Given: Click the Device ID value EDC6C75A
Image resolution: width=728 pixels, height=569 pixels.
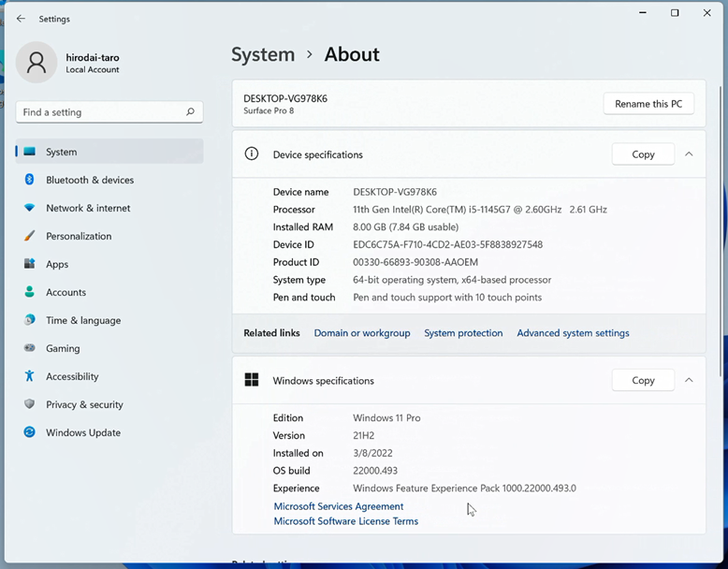Looking at the screenshot, I should pyautogui.click(x=447, y=245).
